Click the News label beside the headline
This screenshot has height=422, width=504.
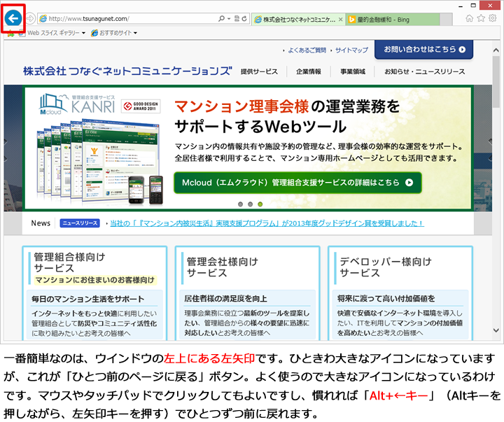coord(41,223)
